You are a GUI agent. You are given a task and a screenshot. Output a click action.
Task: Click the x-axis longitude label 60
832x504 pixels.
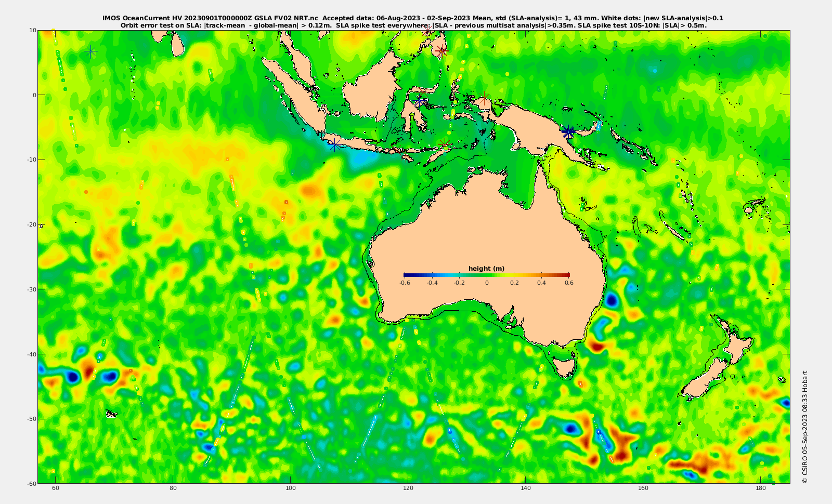tap(56, 488)
